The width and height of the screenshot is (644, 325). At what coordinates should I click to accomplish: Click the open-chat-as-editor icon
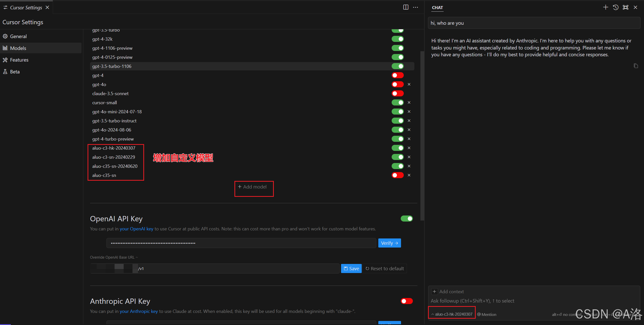(x=625, y=7)
